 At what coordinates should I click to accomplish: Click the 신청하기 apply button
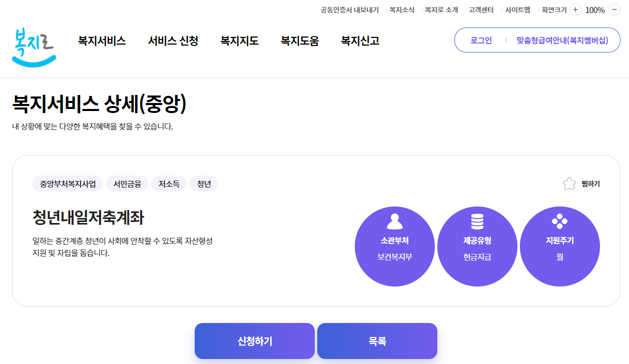pos(254,340)
